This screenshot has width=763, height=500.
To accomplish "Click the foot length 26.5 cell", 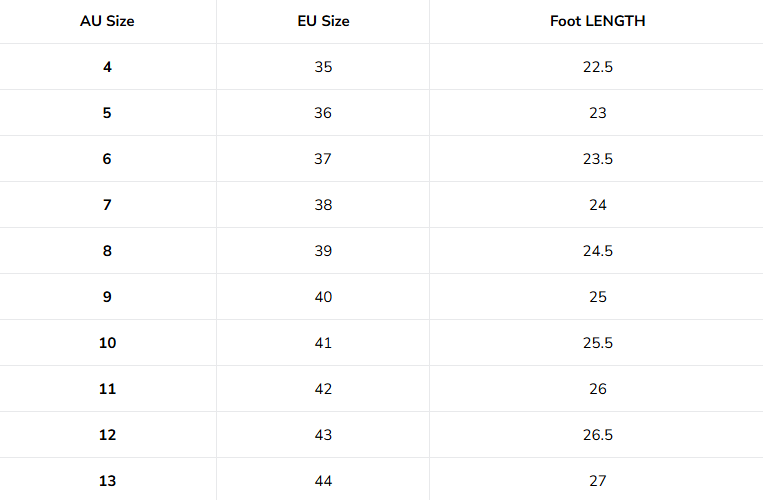I will [x=597, y=435].
